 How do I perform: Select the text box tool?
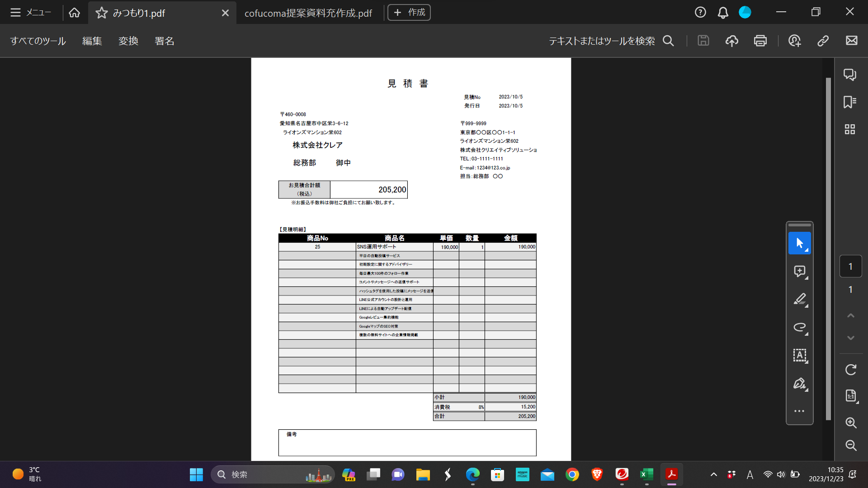(799, 355)
